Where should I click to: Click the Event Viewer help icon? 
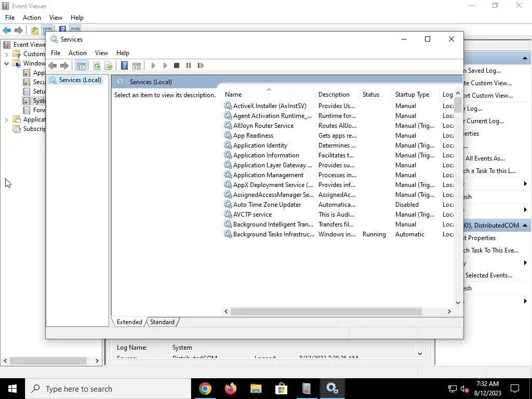(62, 30)
